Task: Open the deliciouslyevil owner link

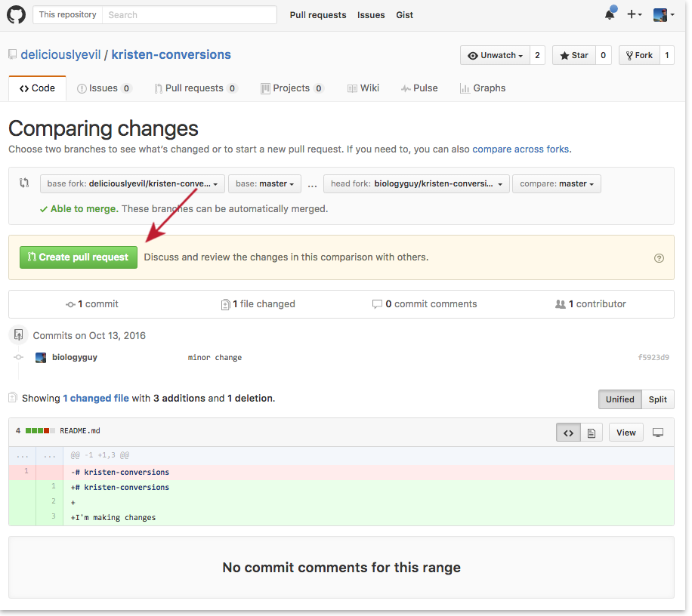Action: (61, 54)
